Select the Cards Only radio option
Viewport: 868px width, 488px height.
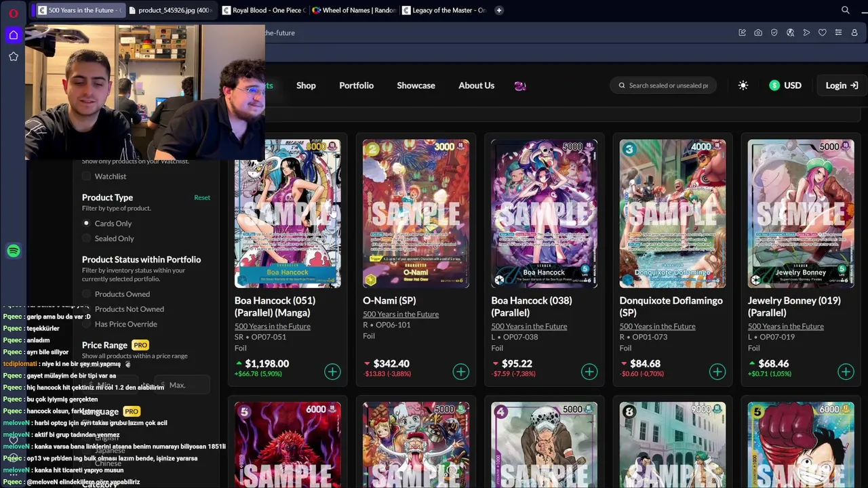[x=86, y=223]
